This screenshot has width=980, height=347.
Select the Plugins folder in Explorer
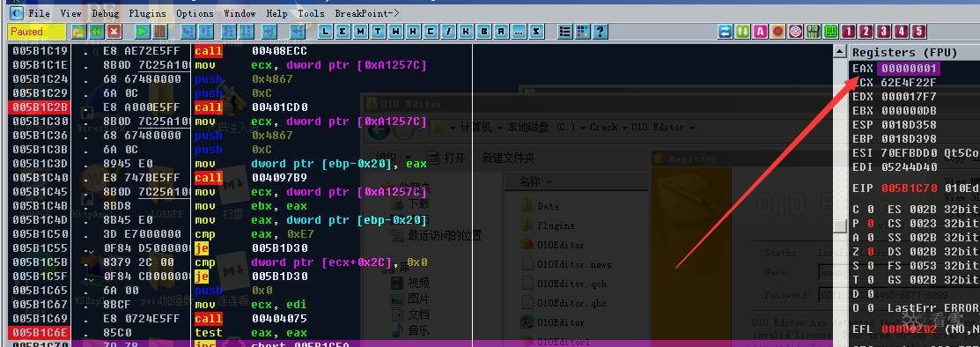pyautogui.click(x=549, y=225)
